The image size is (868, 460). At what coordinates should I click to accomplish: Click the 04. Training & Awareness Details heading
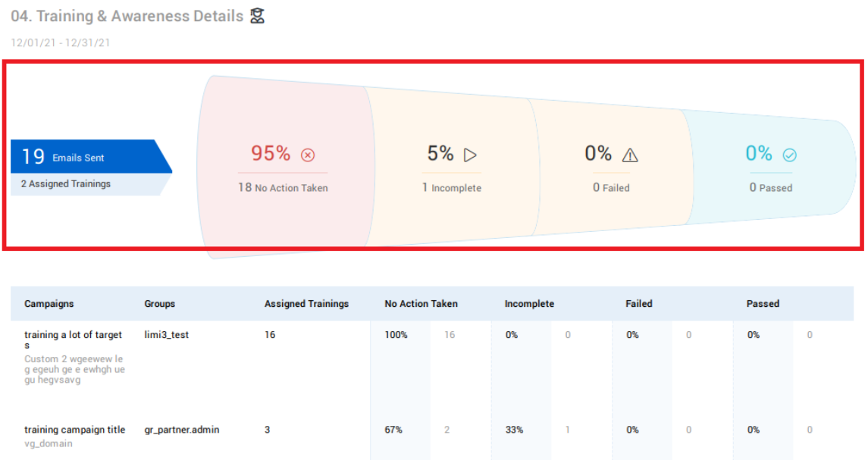click(x=127, y=16)
